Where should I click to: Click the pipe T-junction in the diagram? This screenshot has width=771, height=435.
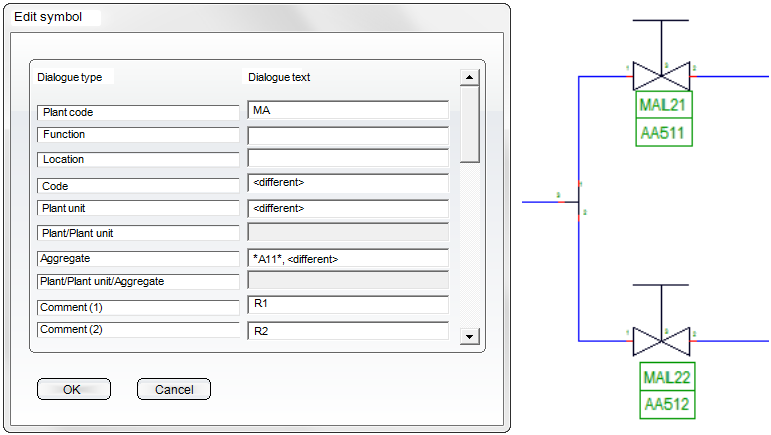579,202
